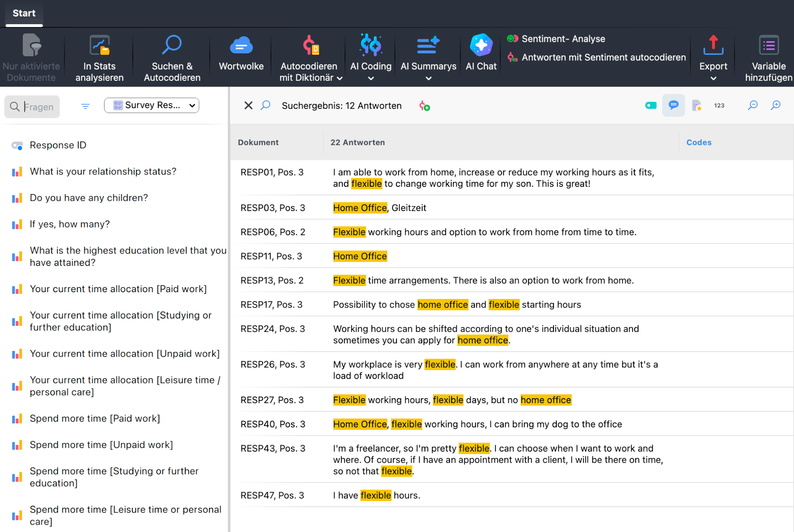Expand the Export dropdown arrow
The image size is (794, 532).
coord(713,78)
